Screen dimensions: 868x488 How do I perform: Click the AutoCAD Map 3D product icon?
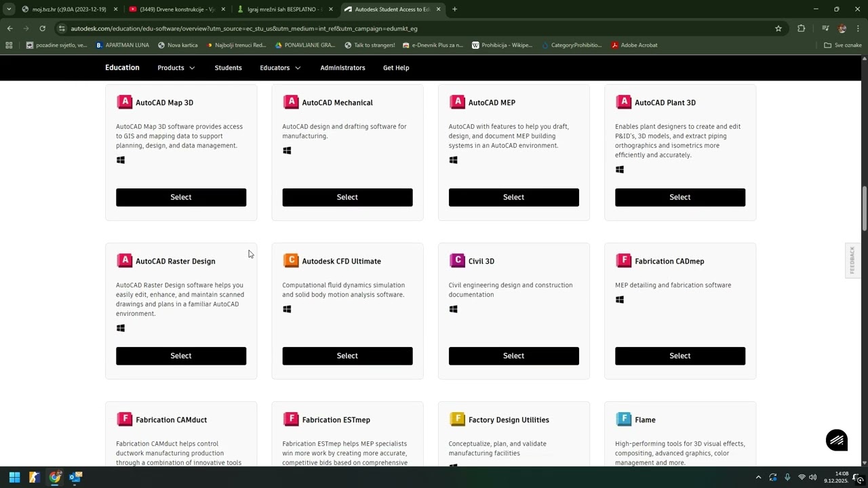coord(125,102)
